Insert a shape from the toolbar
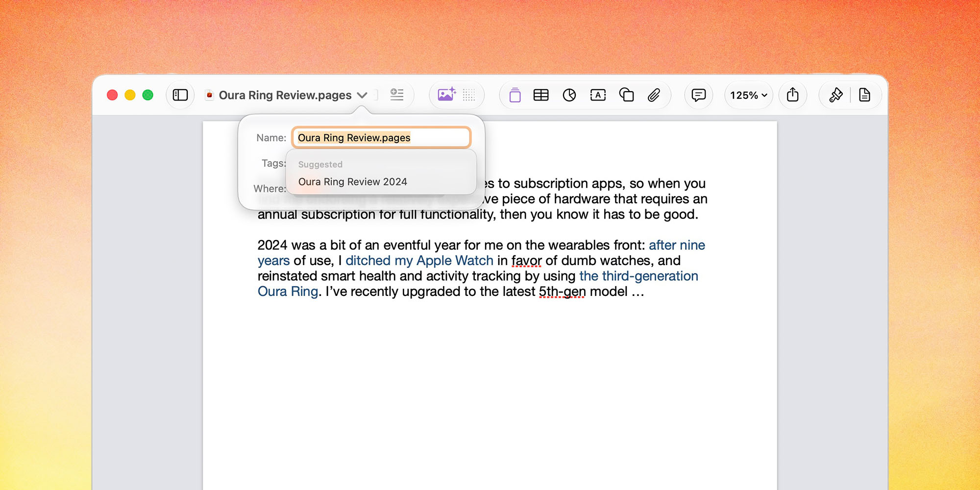The width and height of the screenshot is (980, 490). tap(626, 95)
